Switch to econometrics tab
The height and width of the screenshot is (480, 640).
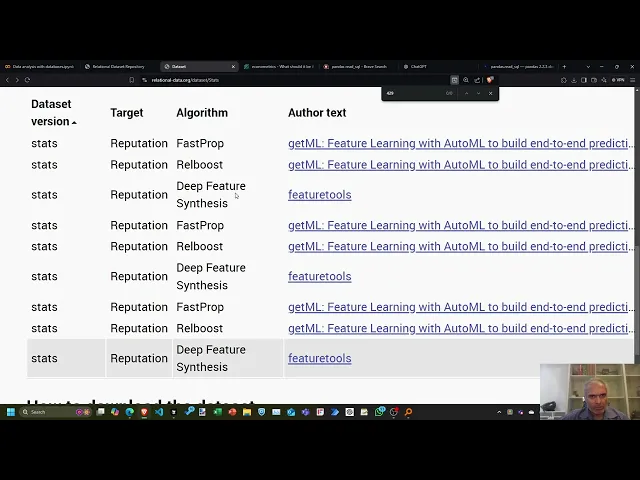click(278, 67)
